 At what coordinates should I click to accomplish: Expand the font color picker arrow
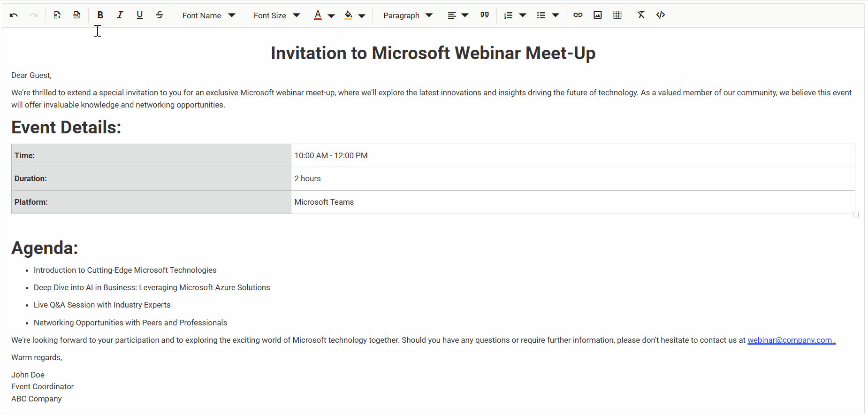point(331,15)
